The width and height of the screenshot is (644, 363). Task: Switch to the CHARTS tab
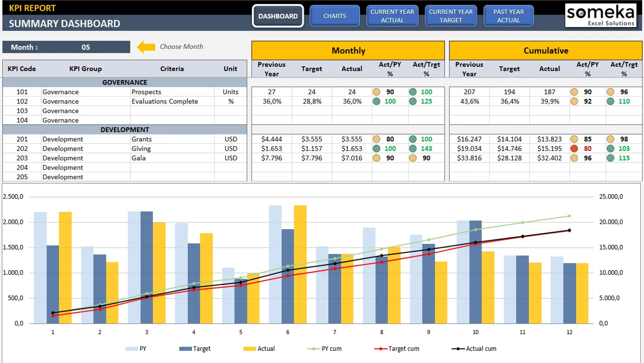click(x=334, y=15)
